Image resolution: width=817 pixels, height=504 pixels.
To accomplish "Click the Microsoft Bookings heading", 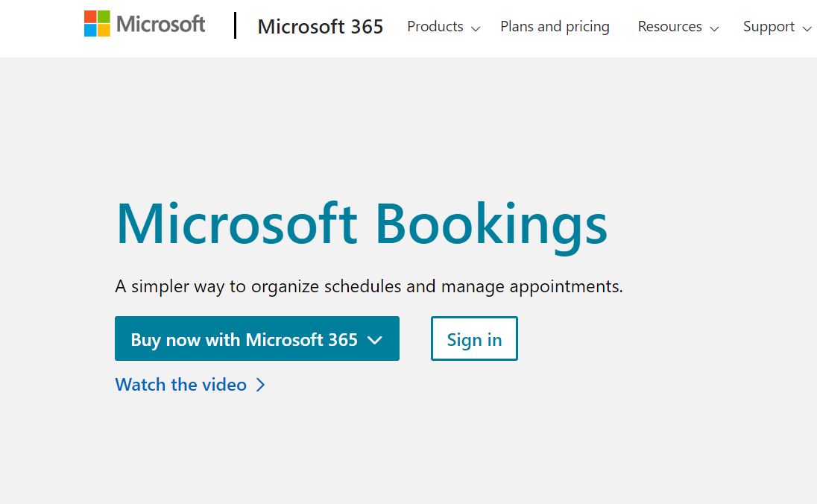I will coord(362,223).
